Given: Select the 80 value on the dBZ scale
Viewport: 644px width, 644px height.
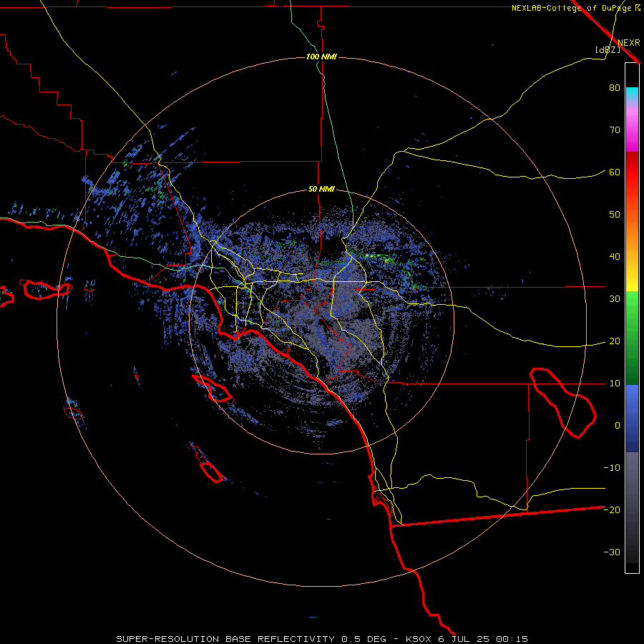Looking at the screenshot, I should [615, 88].
